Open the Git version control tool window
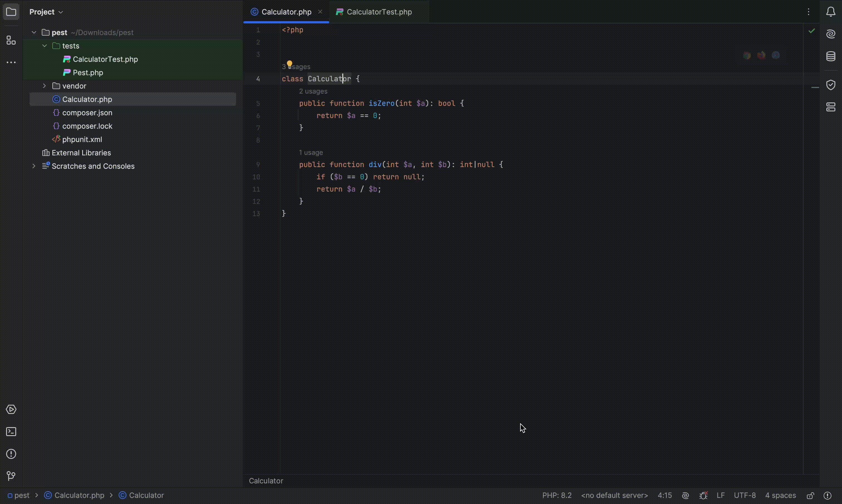The width and height of the screenshot is (842, 504). click(x=11, y=476)
